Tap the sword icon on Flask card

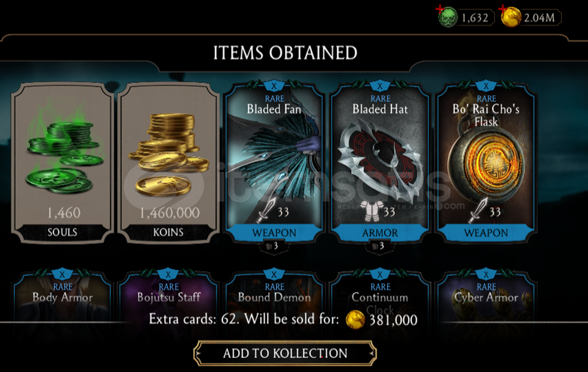pos(479,210)
